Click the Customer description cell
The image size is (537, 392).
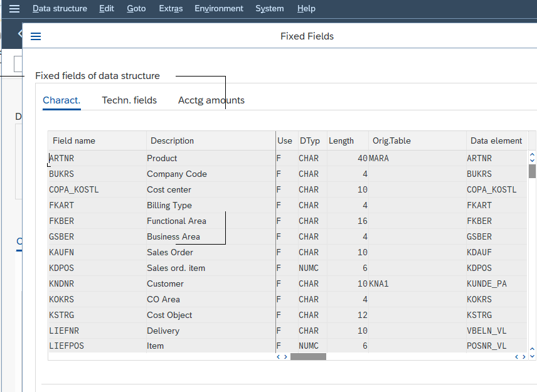click(x=211, y=284)
